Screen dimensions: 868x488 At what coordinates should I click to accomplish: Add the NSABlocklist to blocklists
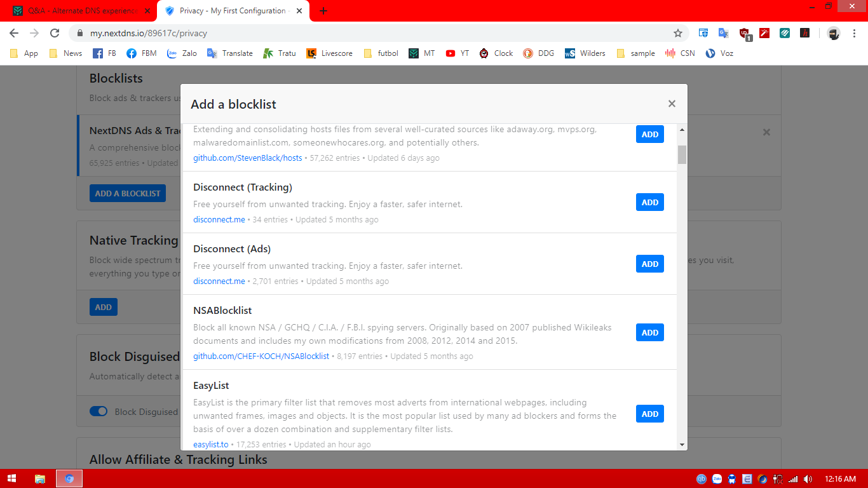pos(649,332)
